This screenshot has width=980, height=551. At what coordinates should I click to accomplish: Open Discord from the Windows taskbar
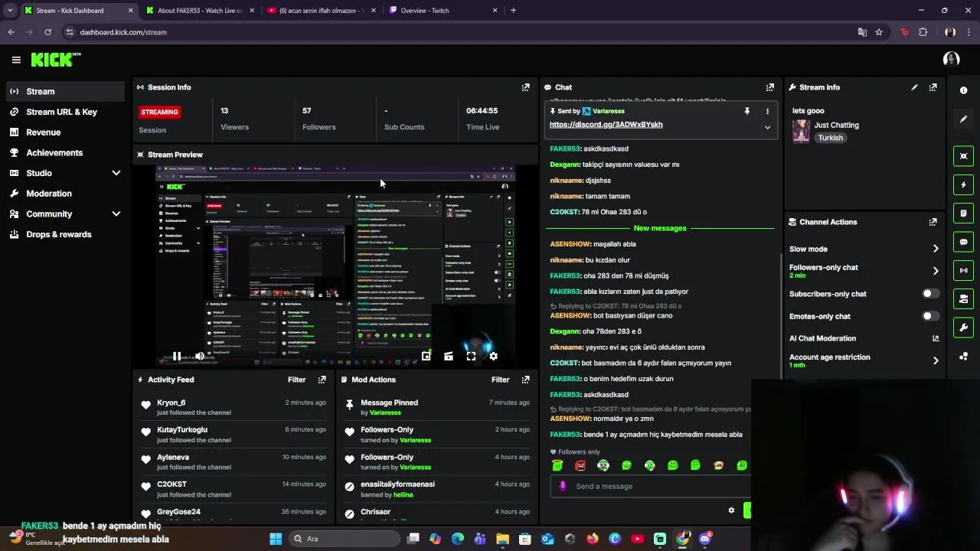point(705,539)
